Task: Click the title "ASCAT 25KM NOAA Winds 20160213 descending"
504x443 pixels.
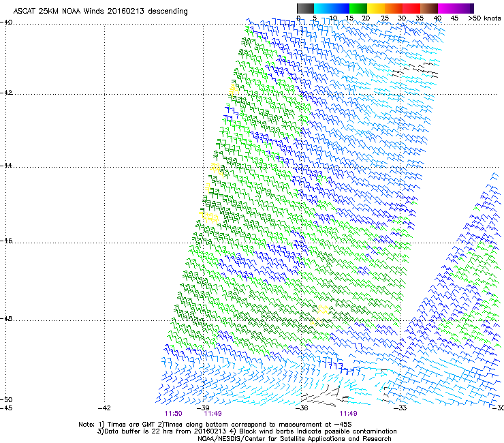Action: (x=100, y=12)
